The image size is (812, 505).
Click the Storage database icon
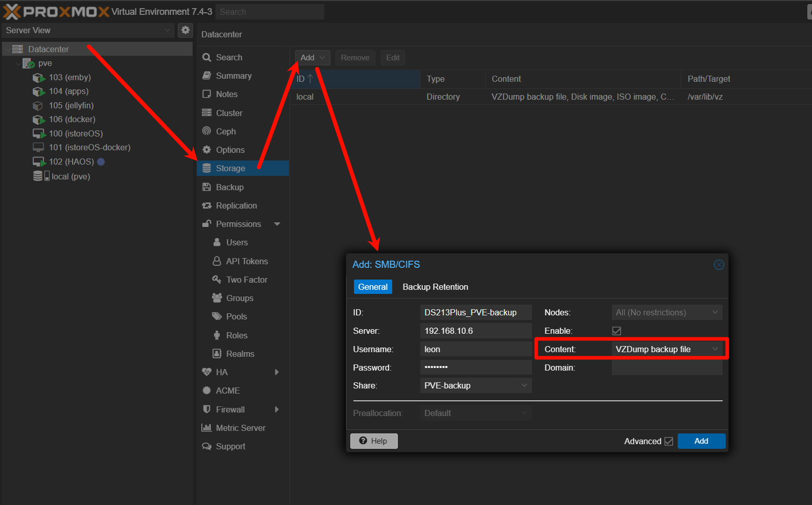click(x=207, y=168)
